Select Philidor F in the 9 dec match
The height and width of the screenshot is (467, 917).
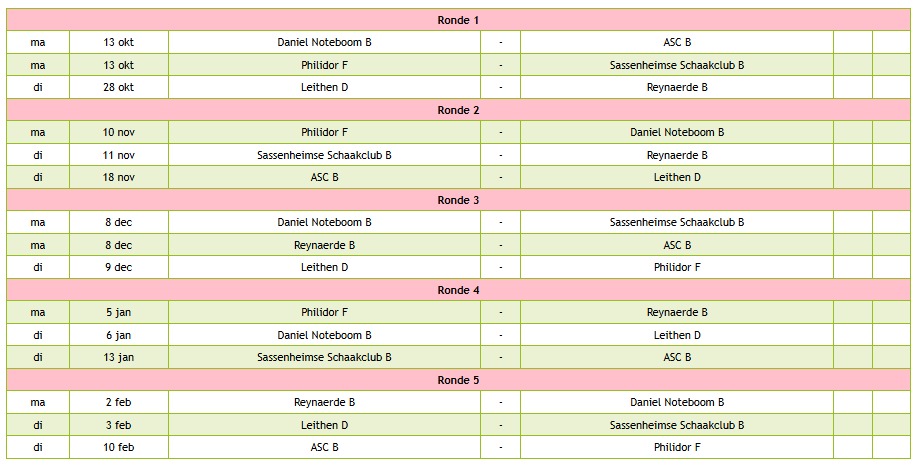click(677, 267)
